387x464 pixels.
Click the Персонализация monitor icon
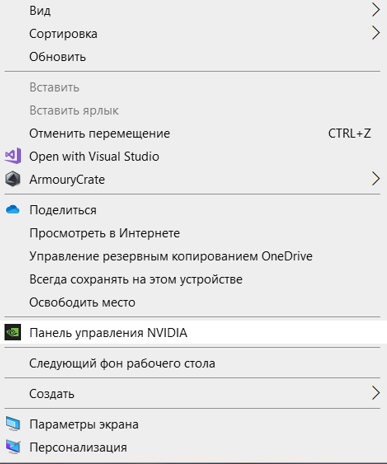tap(13, 447)
